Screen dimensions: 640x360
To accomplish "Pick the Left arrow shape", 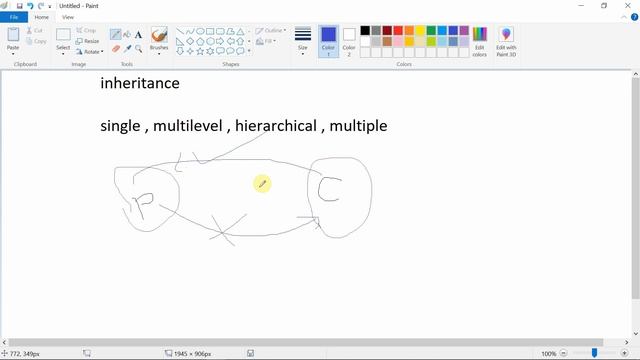I will (x=231, y=41).
